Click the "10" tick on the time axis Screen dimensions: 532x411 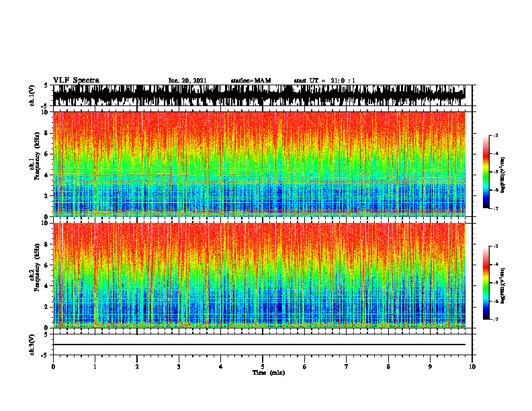coord(472,367)
